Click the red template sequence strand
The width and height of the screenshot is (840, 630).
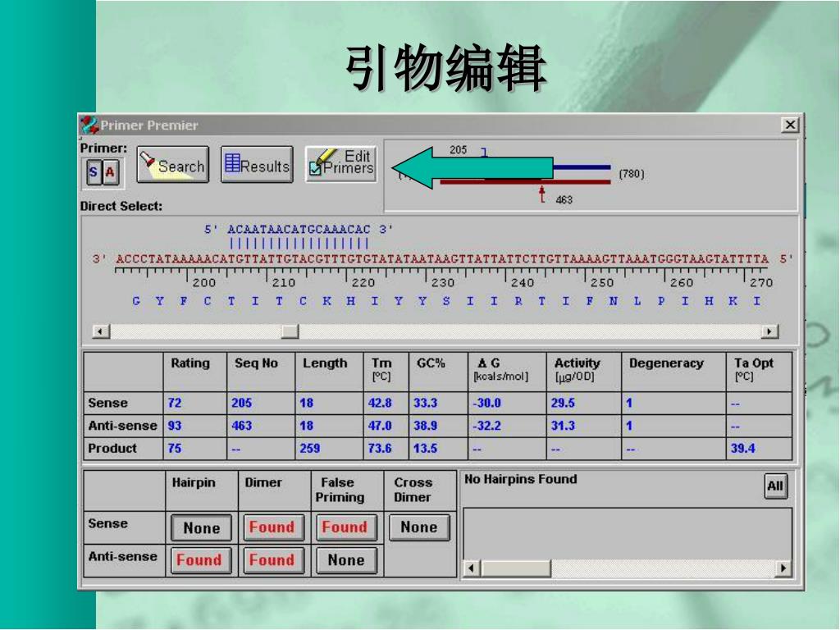(x=442, y=259)
